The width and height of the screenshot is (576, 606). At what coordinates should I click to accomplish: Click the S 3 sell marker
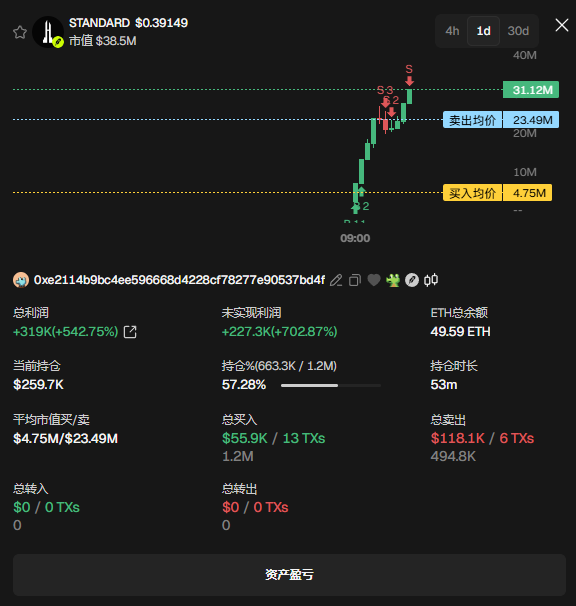(385, 95)
